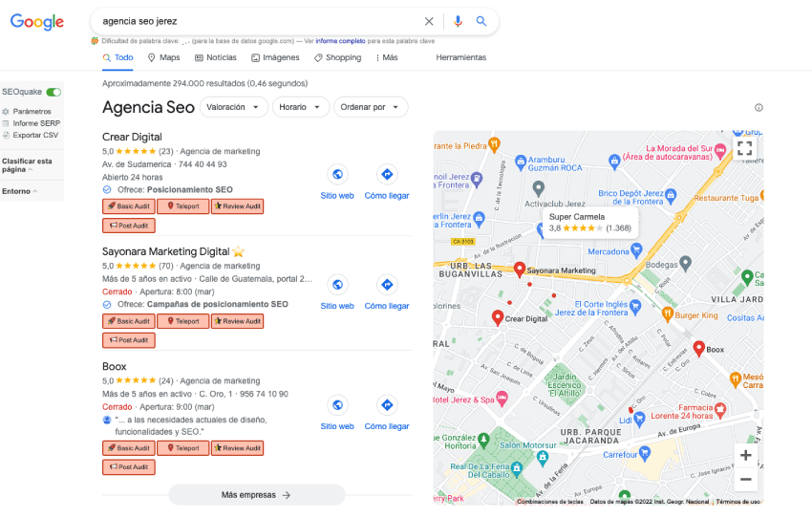Click Exportar CSV in SEOquake panel
Viewport: 812px width, 518px height.
click(x=30, y=135)
